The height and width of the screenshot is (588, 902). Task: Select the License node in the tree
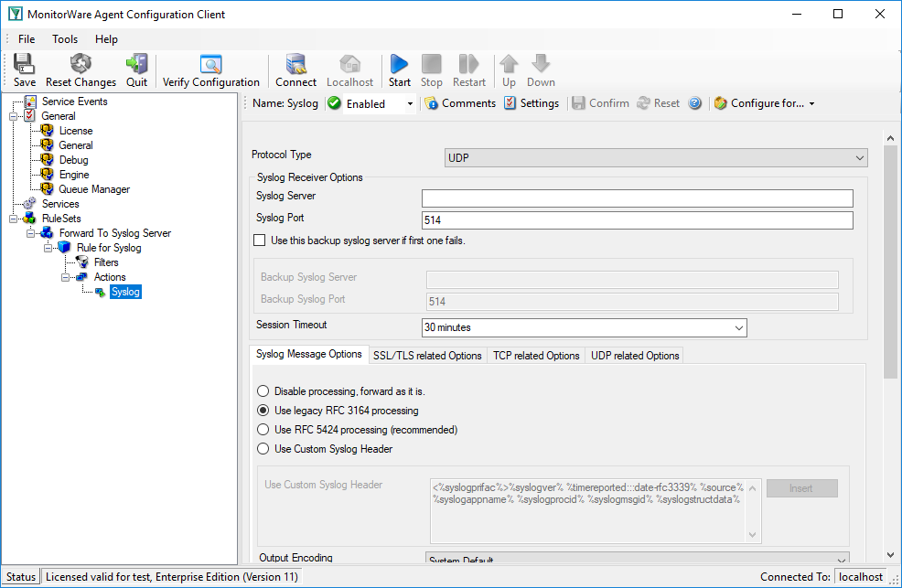click(x=76, y=131)
